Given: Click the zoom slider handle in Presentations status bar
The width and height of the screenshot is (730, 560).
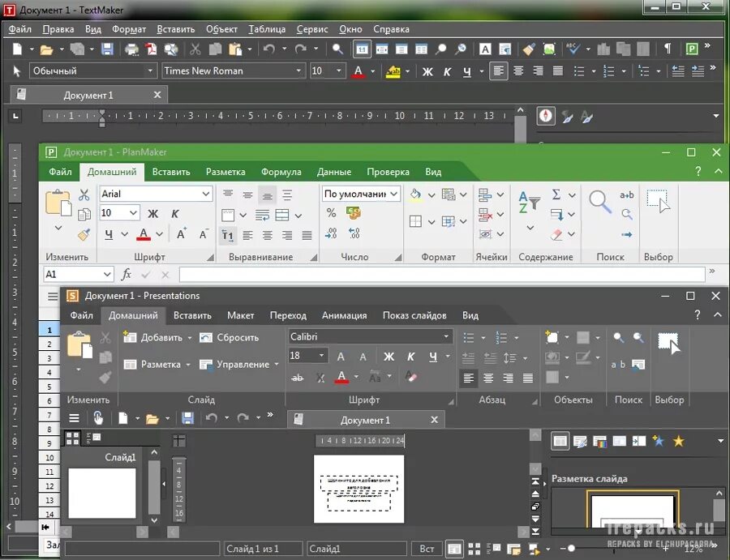Looking at the screenshot, I should coord(571,549).
